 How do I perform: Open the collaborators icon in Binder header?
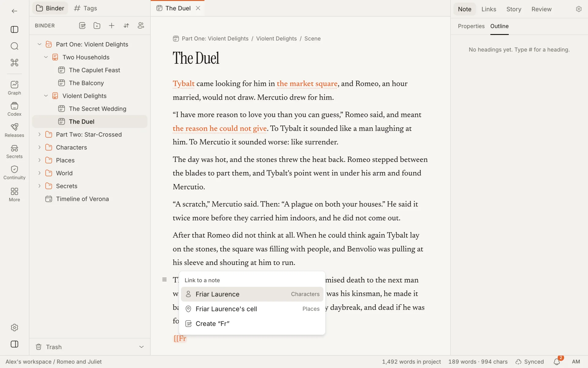pos(141,26)
